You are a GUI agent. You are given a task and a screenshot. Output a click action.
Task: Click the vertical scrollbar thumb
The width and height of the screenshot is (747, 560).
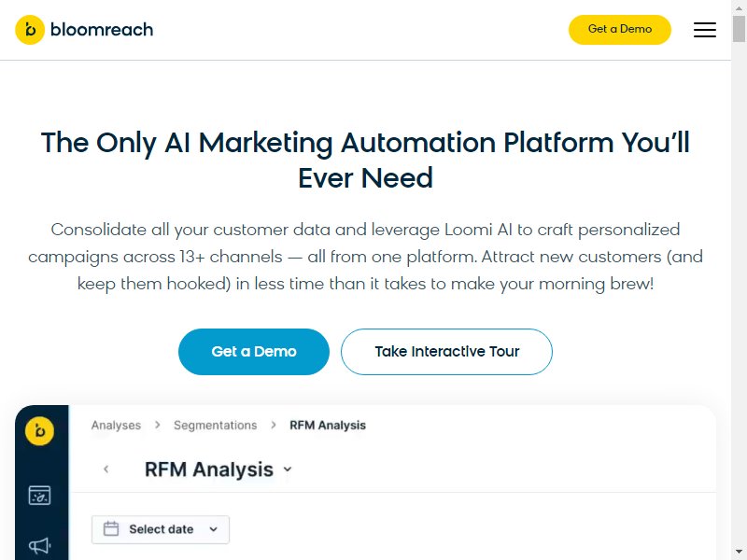739,28
